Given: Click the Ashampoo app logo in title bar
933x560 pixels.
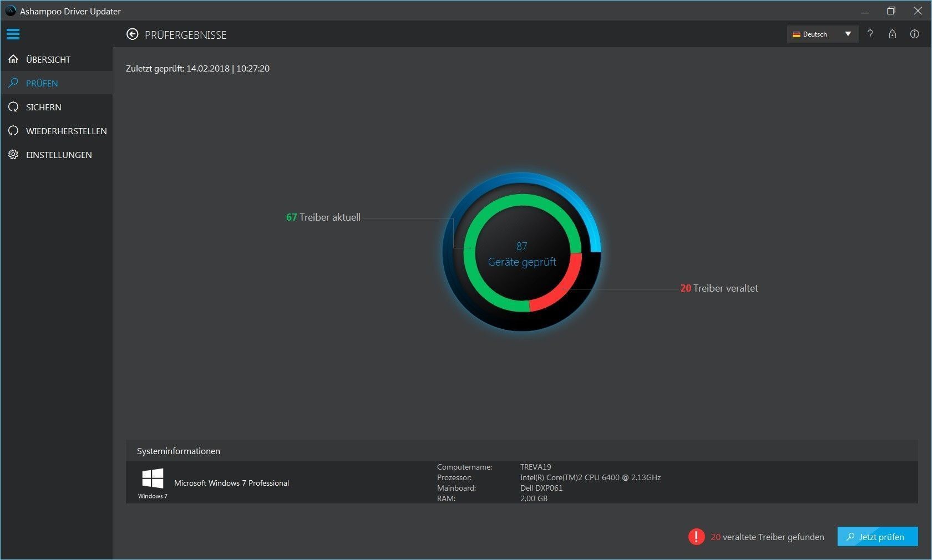Looking at the screenshot, I should (11, 11).
